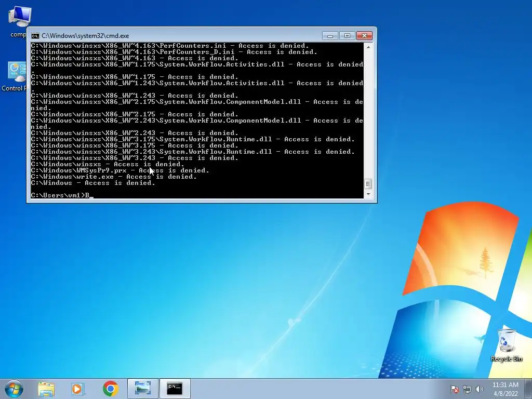This screenshot has width=532, height=399.
Task: Click the WMSysPr9.prx access denied line
Action: [x=120, y=170]
